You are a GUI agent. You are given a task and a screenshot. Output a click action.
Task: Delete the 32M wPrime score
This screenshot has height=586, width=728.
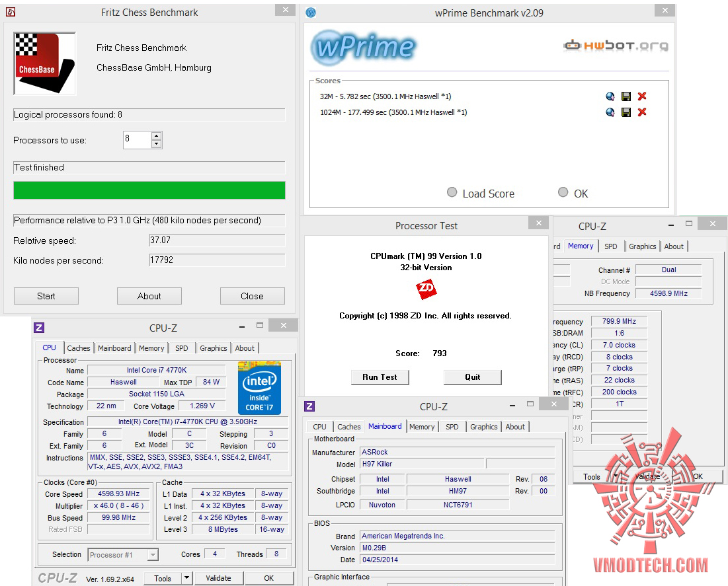(x=642, y=96)
